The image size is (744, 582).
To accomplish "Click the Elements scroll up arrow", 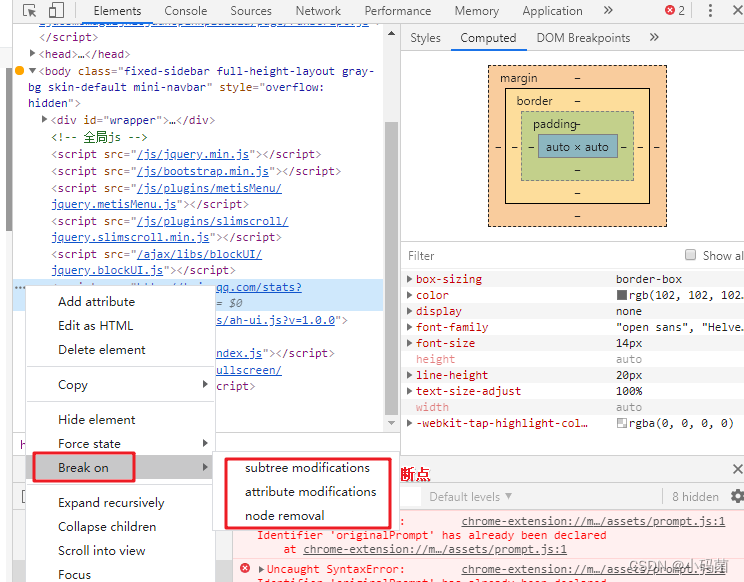I will [x=391, y=33].
